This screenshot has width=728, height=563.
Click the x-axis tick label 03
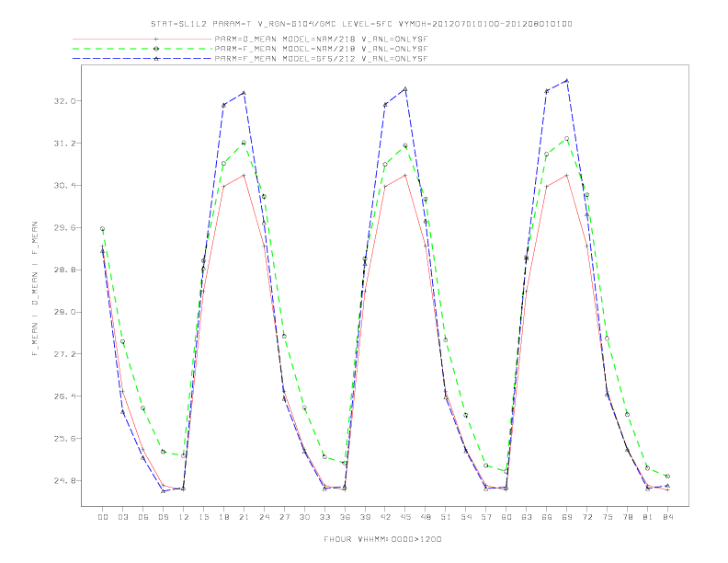coord(123,517)
